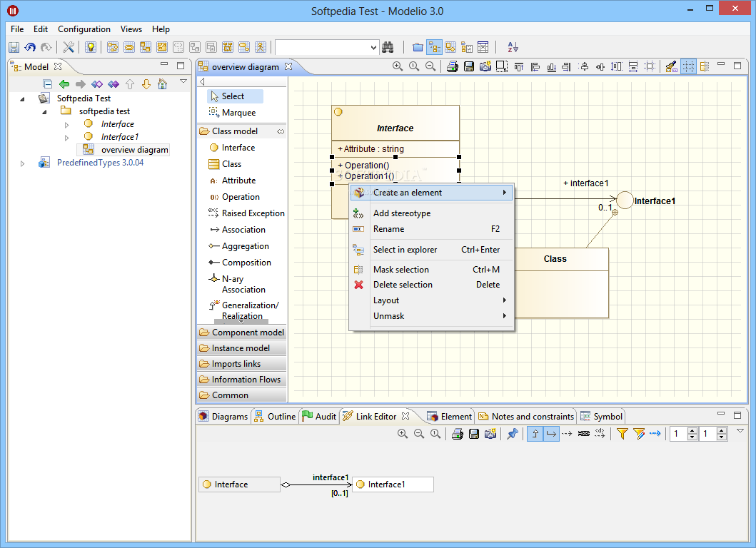This screenshot has width=756, height=548.
Task: Toggle the show grid button in diagram toolbar
Action: [688, 66]
